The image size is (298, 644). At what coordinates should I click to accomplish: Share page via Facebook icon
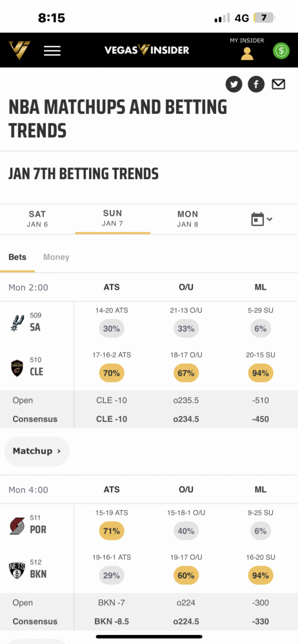point(256,84)
